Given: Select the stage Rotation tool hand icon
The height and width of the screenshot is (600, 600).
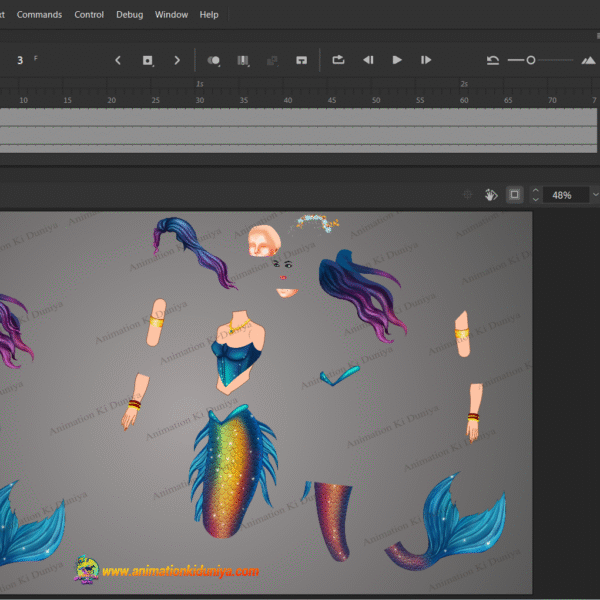Looking at the screenshot, I should 491,195.
